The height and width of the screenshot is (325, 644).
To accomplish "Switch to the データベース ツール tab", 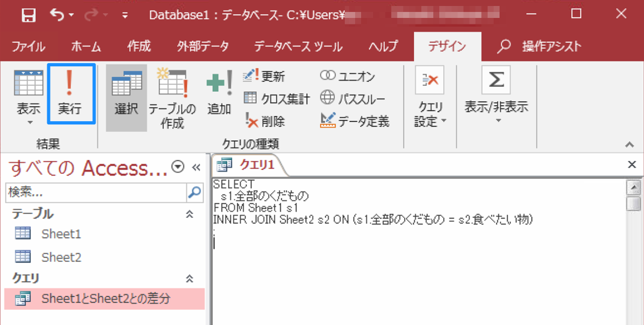I will pyautogui.click(x=298, y=46).
